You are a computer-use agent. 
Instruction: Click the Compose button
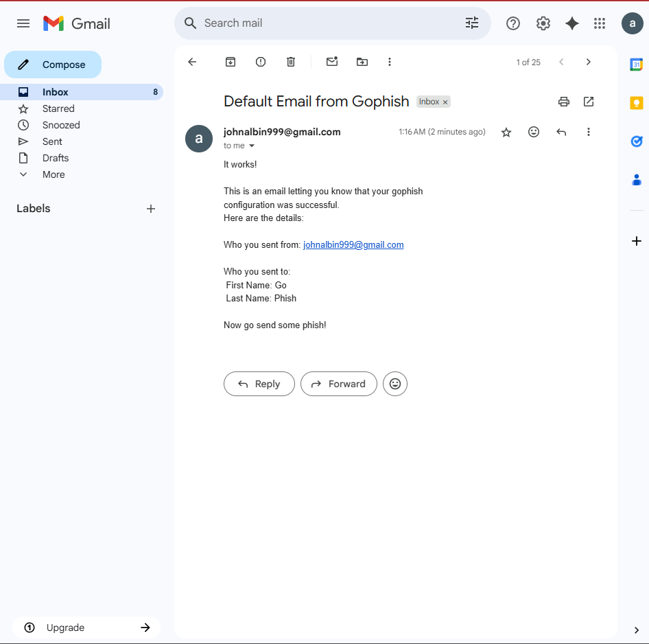53,65
